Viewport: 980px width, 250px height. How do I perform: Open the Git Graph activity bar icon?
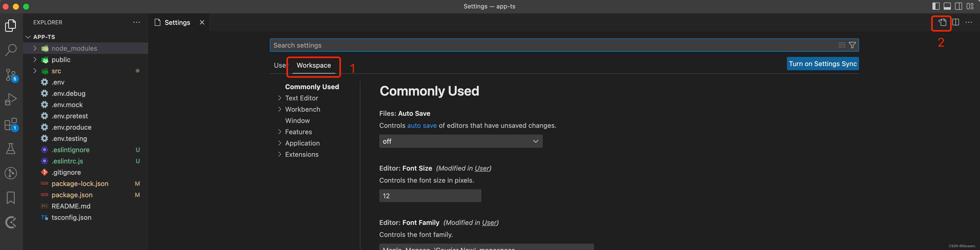(x=11, y=173)
